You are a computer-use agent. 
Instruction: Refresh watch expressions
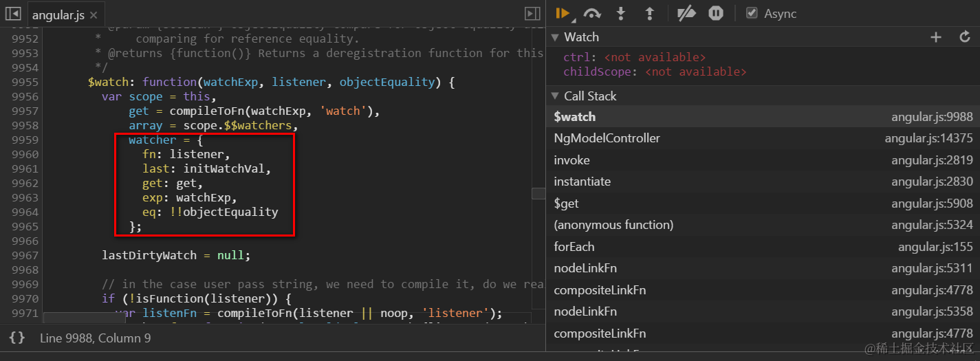pos(965,37)
